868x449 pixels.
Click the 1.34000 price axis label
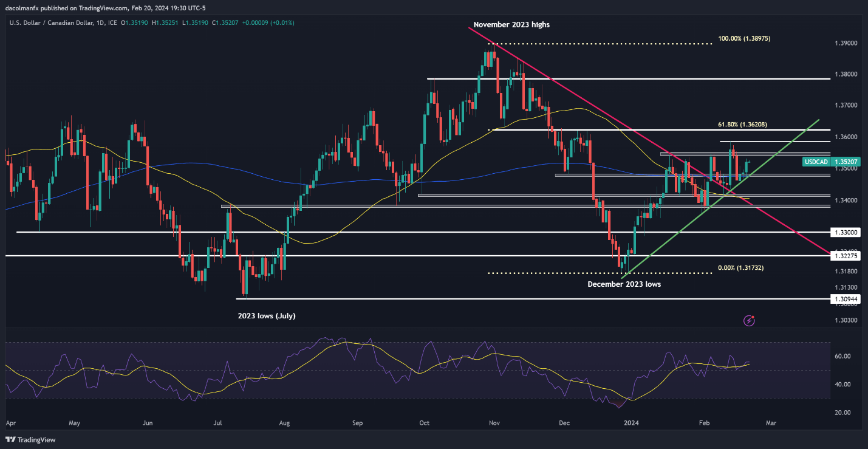pos(846,201)
